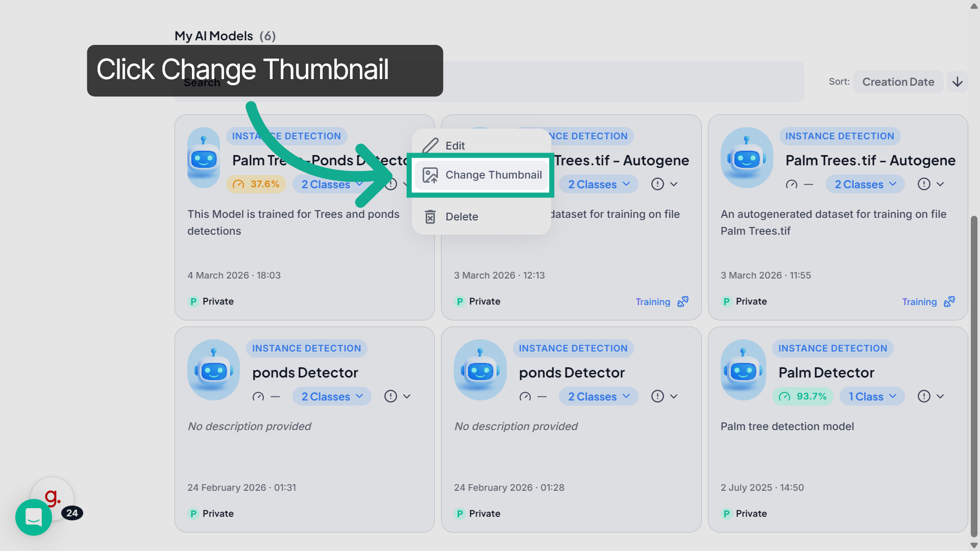Click the Palm Trees-Ponds Detector robot thumbnail
Screen dimensions: 980x551
pyautogui.click(x=204, y=158)
